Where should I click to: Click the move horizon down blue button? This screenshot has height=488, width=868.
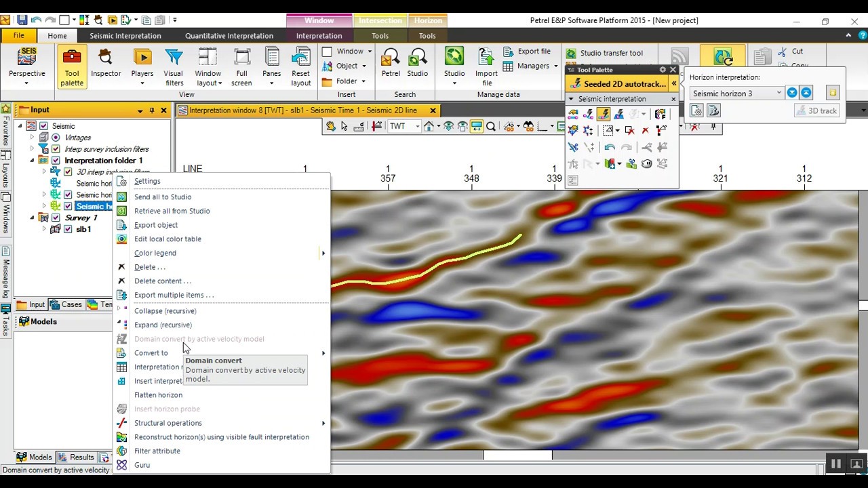click(791, 93)
